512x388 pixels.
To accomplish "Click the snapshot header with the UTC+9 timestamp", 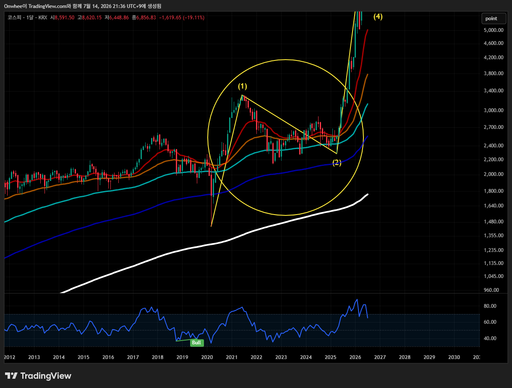I will click(x=83, y=6).
